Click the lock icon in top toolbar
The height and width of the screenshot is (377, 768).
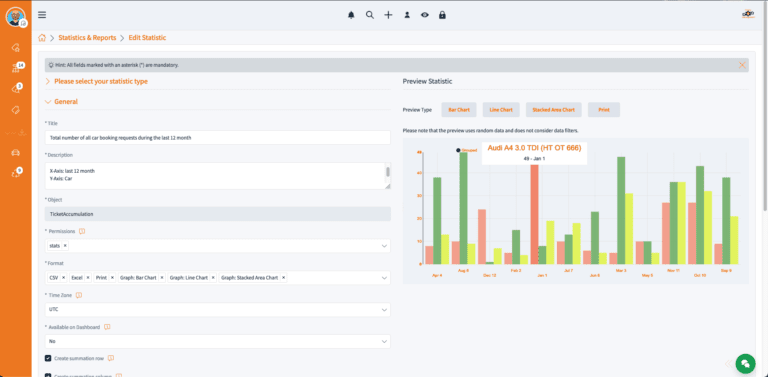click(x=442, y=15)
